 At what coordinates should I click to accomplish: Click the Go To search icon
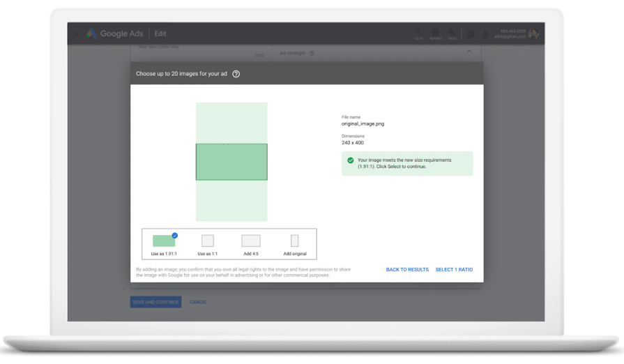tap(418, 33)
